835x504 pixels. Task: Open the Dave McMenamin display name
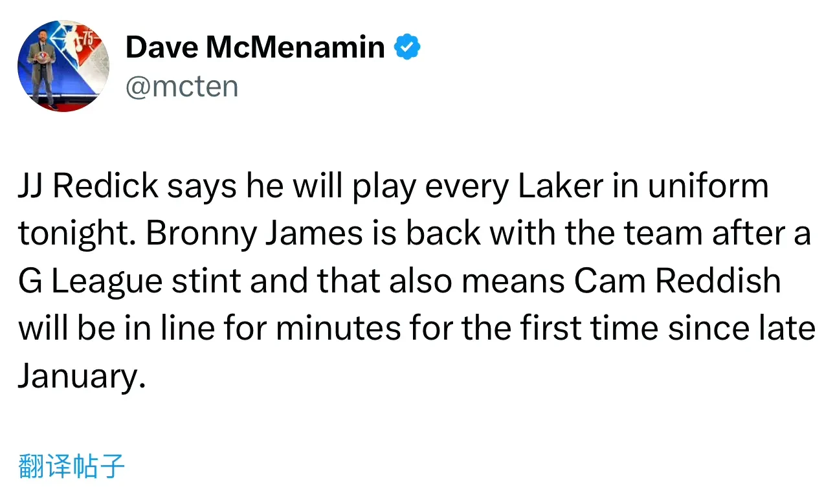pyautogui.click(x=255, y=47)
